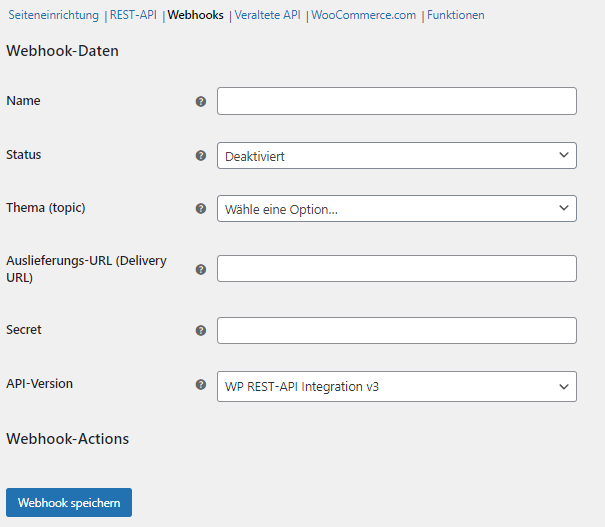Screen dimensions: 605x527
Task: Switch to the Seiteneinrichtung tab
Action: [x=54, y=15]
